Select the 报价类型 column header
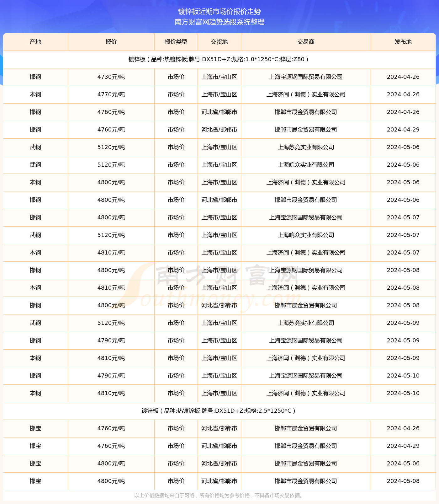 176,42
